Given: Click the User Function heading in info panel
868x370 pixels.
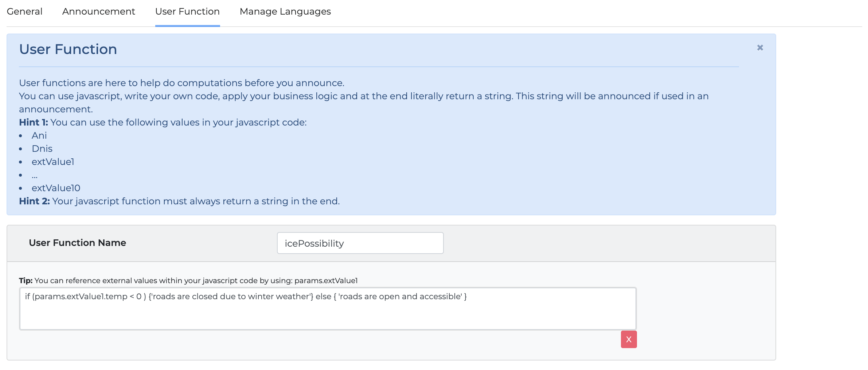Looking at the screenshot, I should click(x=68, y=49).
